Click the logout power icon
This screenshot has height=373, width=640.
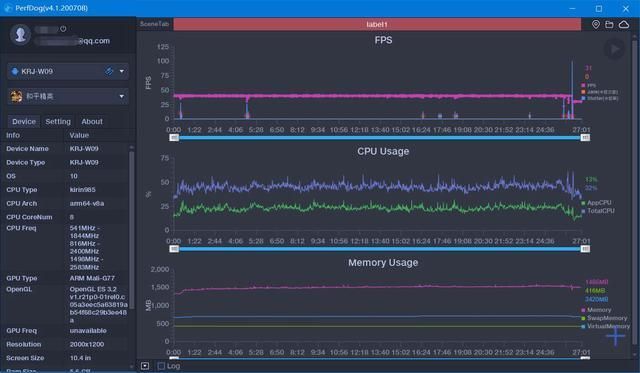pos(63,29)
